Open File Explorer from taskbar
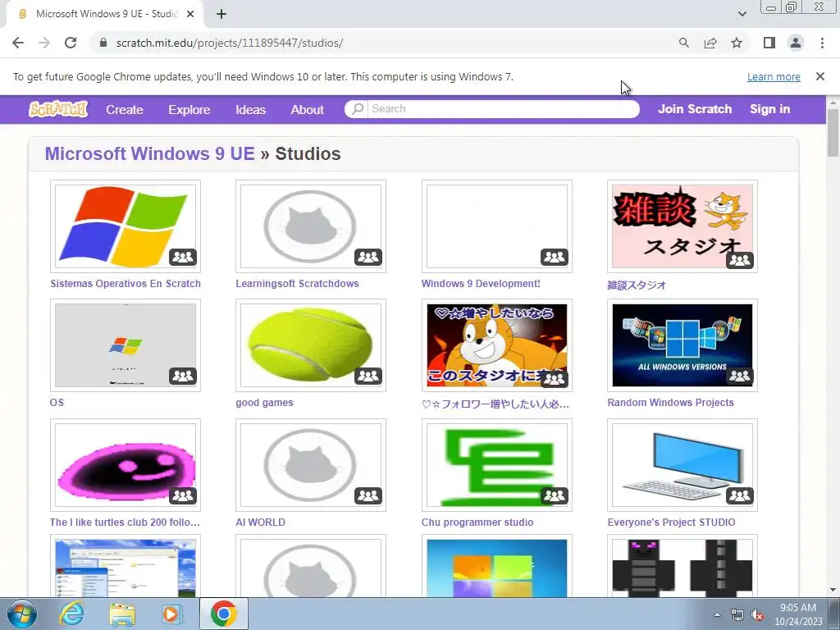 (122, 614)
